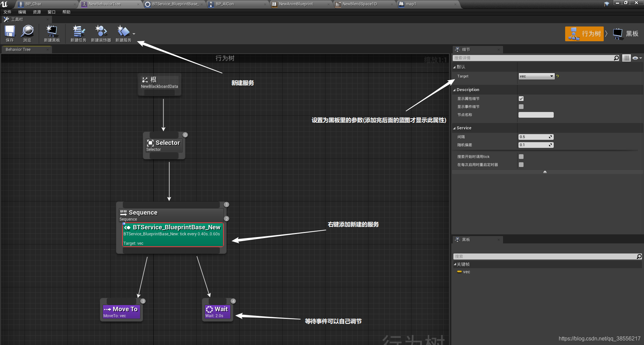Collapse the 默认 (Default) section
This screenshot has height=345, width=644.
(x=454, y=67)
